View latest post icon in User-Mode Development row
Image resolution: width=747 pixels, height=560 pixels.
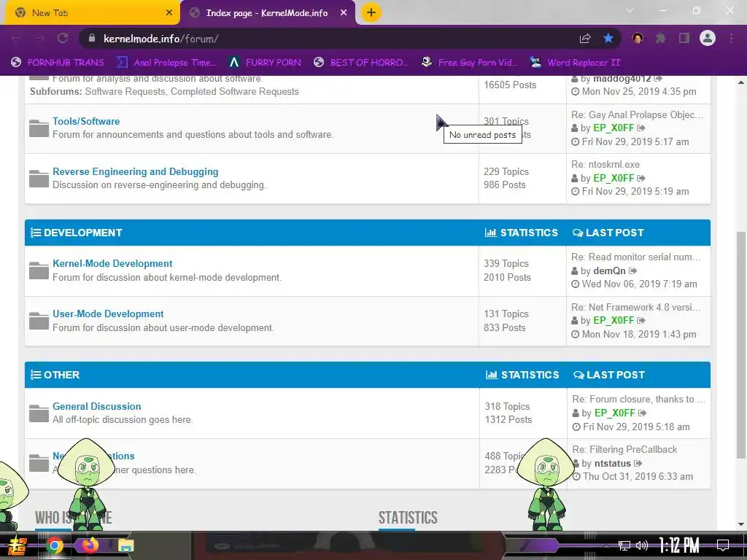pyautogui.click(x=641, y=321)
